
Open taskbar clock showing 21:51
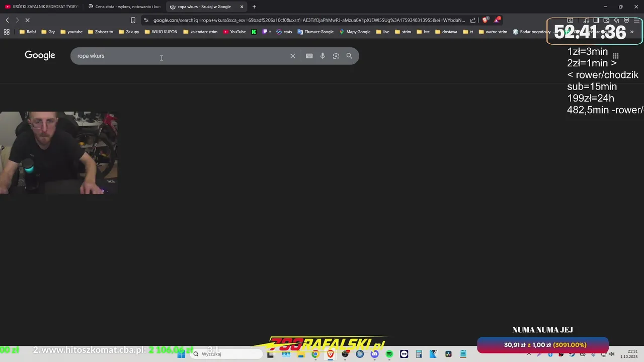(x=630, y=354)
